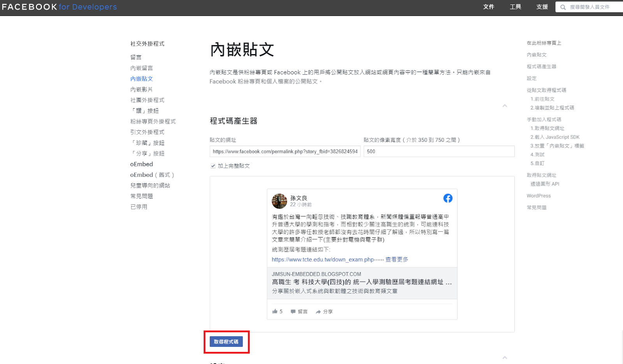623x364 pixels.
Task: Collapse the section chevron below the preview
Action: (505, 357)
